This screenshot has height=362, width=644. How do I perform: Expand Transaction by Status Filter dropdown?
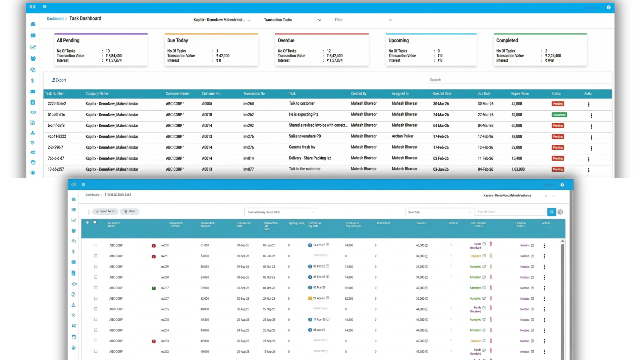click(280, 212)
